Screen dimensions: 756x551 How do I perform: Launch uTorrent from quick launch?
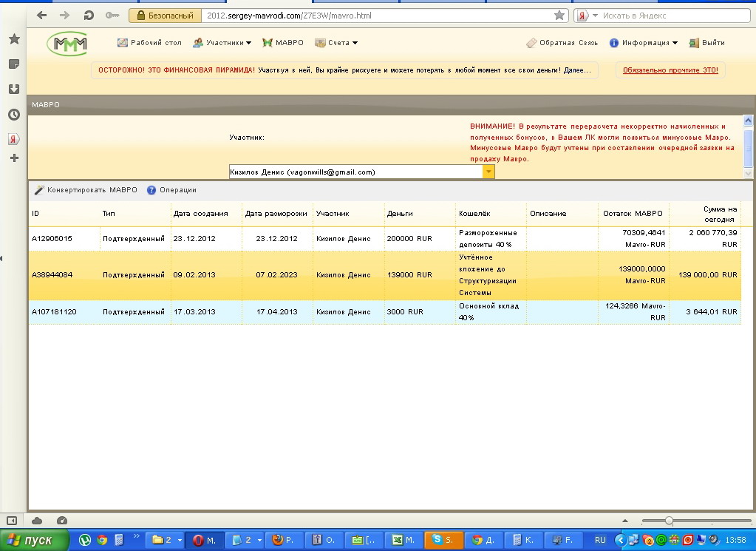(85, 541)
